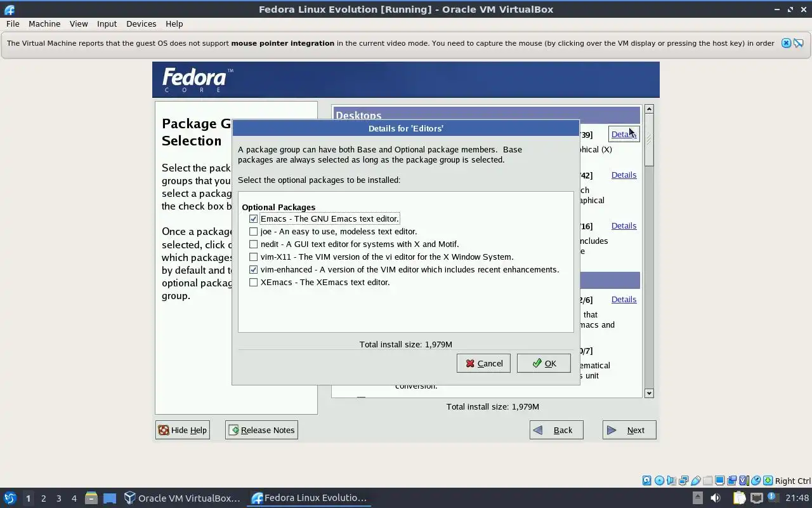This screenshot has width=812, height=508.
Task: Click the recording status icon
Action: pyautogui.click(x=731, y=481)
